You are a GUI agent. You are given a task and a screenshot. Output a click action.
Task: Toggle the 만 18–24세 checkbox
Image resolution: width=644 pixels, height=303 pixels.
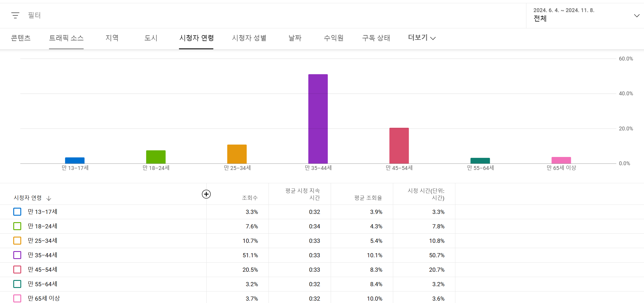tap(17, 226)
